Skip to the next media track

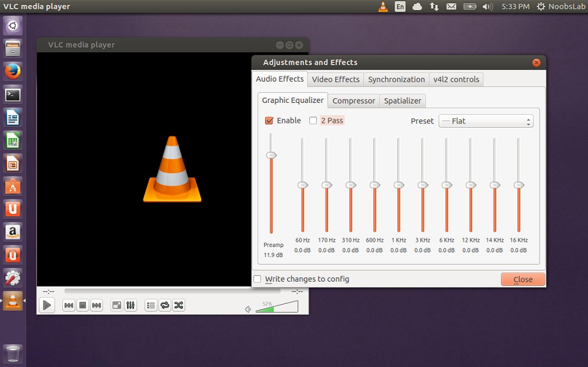(96, 305)
